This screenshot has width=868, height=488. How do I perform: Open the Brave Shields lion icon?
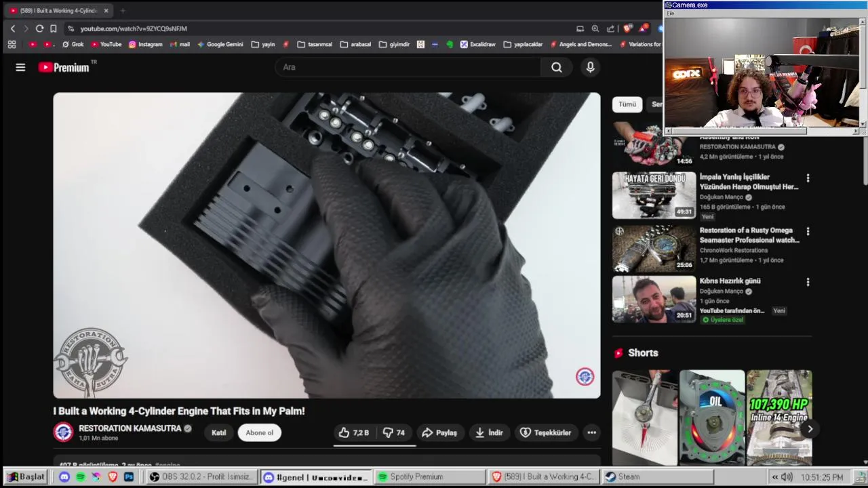(627, 28)
